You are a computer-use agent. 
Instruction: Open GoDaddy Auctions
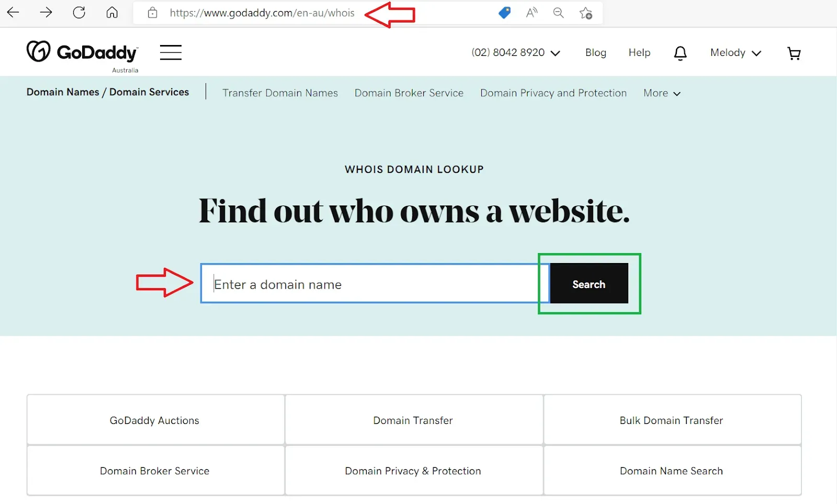click(x=154, y=420)
